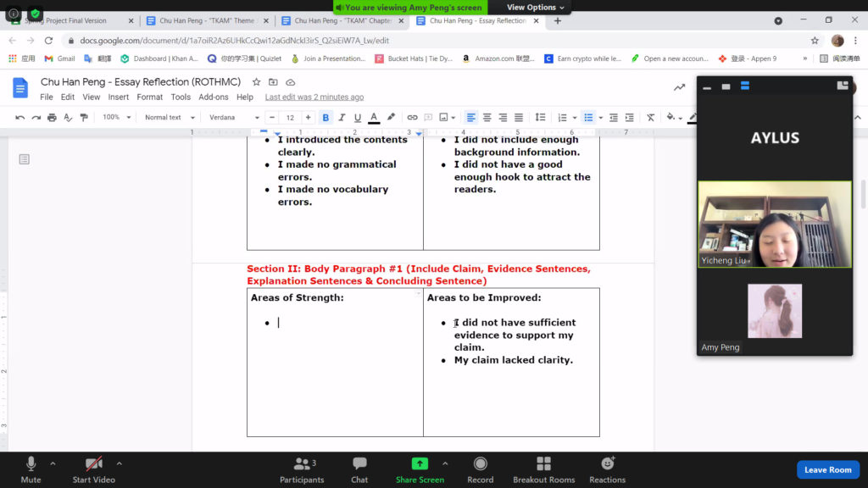Insert a link with the link icon
The height and width of the screenshot is (488, 868).
(x=413, y=117)
